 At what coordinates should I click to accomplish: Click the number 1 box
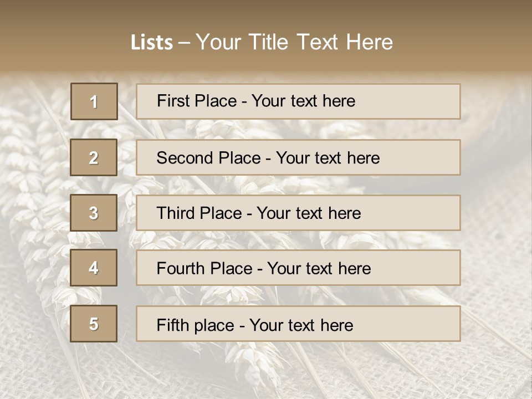click(94, 101)
